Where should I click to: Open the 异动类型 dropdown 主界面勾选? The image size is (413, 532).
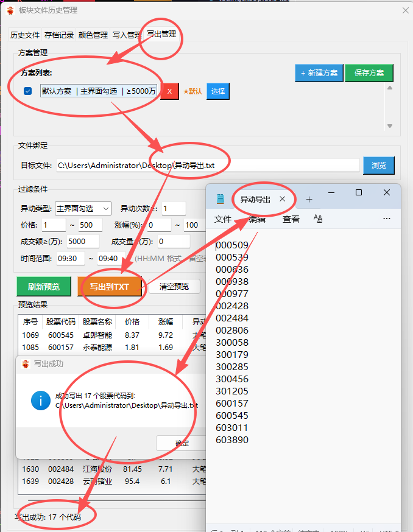(x=83, y=209)
